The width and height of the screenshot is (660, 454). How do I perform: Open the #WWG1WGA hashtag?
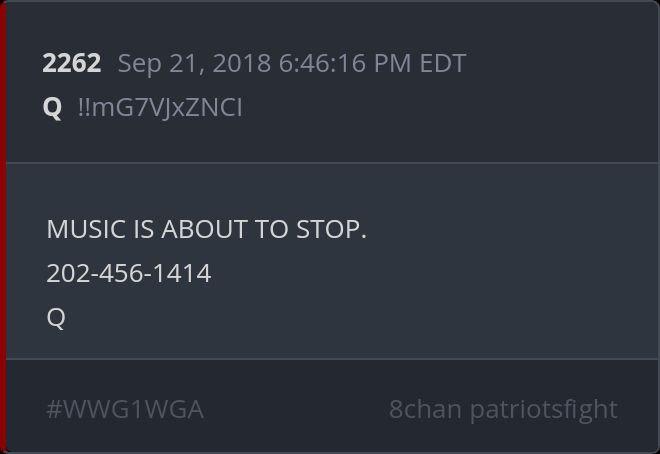point(125,409)
